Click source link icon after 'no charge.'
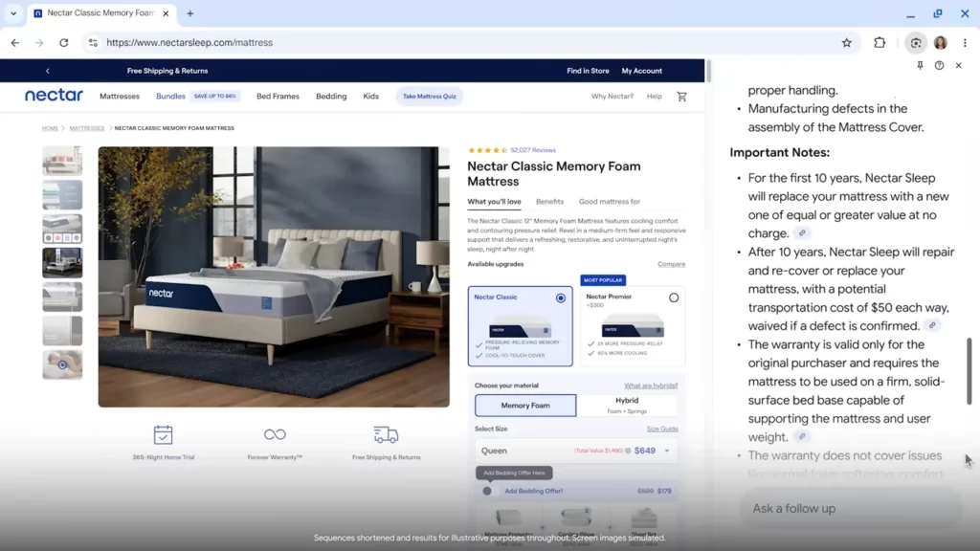This screenshot has width=980, height=551. 802,233
